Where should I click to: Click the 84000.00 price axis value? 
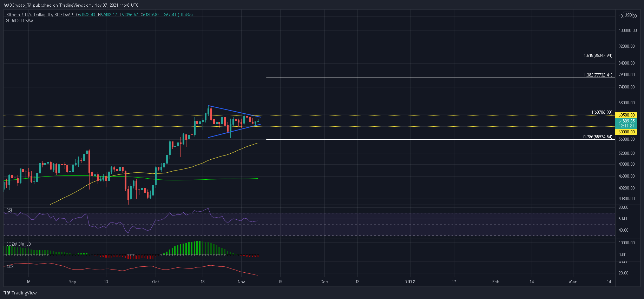[627, 63]
